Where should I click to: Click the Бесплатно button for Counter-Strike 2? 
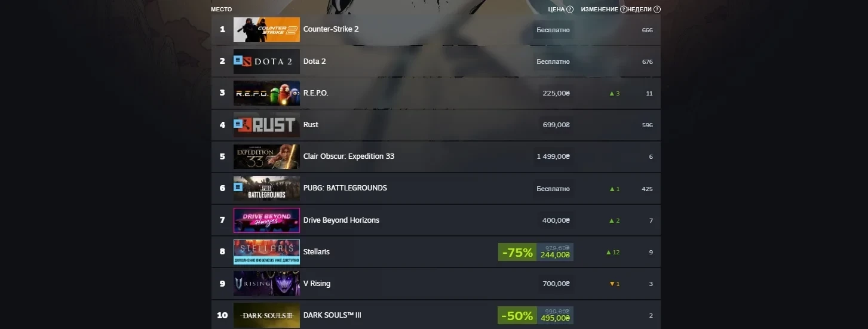click(x=553, y=30)
